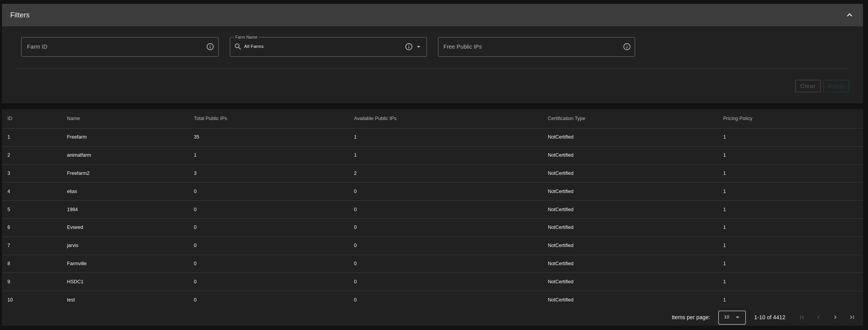
Task: Sort by the Total Public IPs column
Action: click(x=210, y=118)
